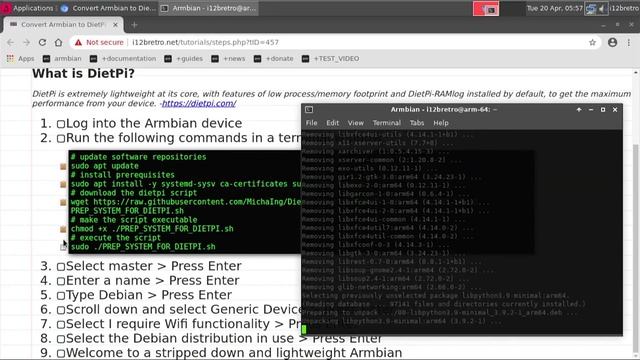
Task: Click the clock showing Tue 20 Apr 05:57
Action: pyautogui.click(x=554, y=8)
